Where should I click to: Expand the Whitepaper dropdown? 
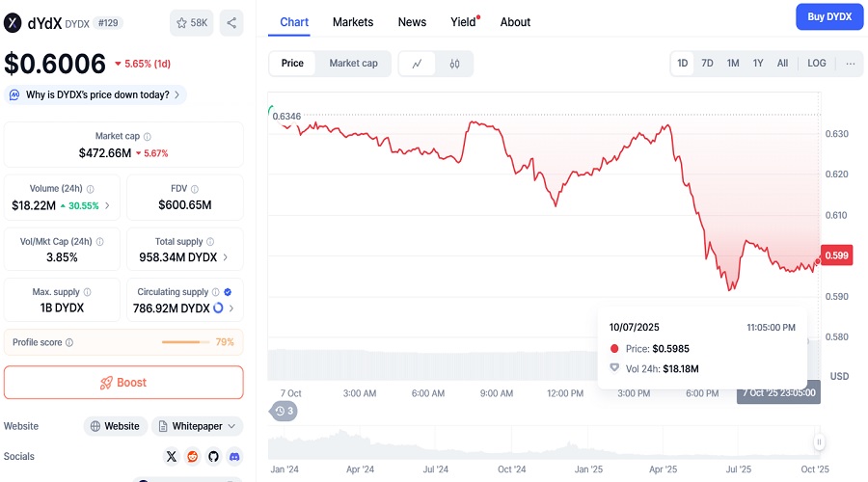click(197, 426)
